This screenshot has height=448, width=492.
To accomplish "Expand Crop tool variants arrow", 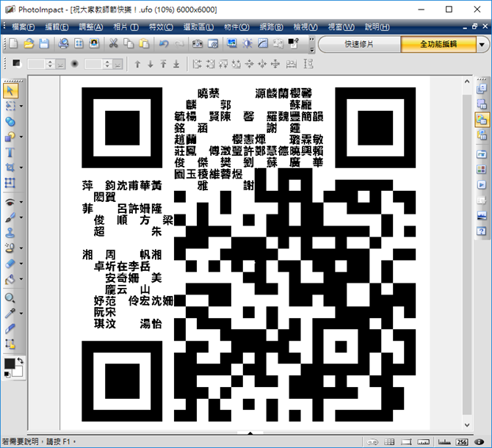I will pos(21,168).
